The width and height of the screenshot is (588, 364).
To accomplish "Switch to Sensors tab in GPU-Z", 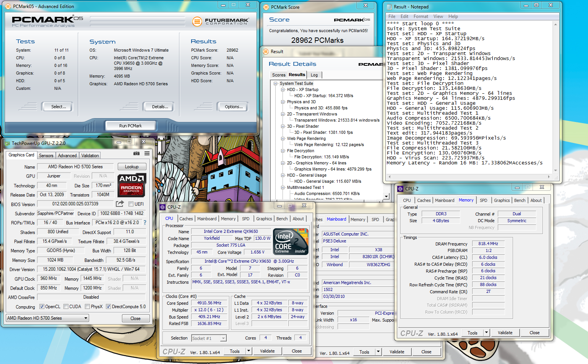I will 46,155.
